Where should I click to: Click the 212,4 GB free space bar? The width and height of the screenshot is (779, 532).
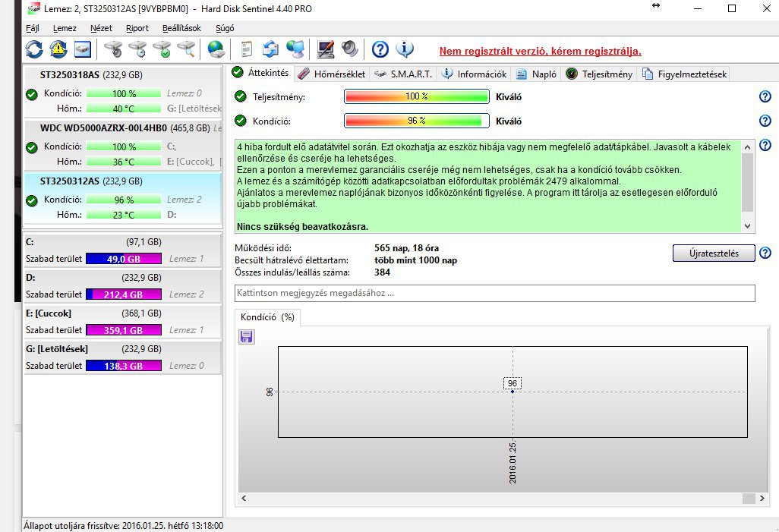(124, 294)
